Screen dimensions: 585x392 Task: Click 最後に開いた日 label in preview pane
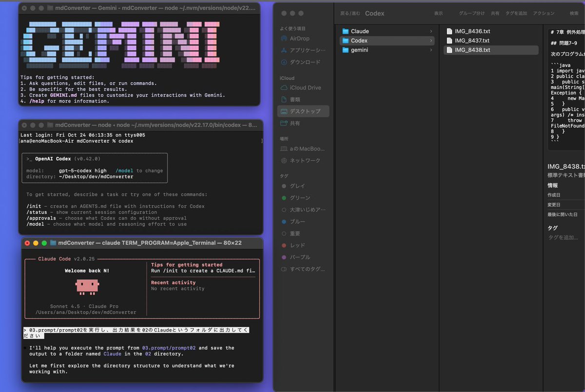[x=562, y=214]
